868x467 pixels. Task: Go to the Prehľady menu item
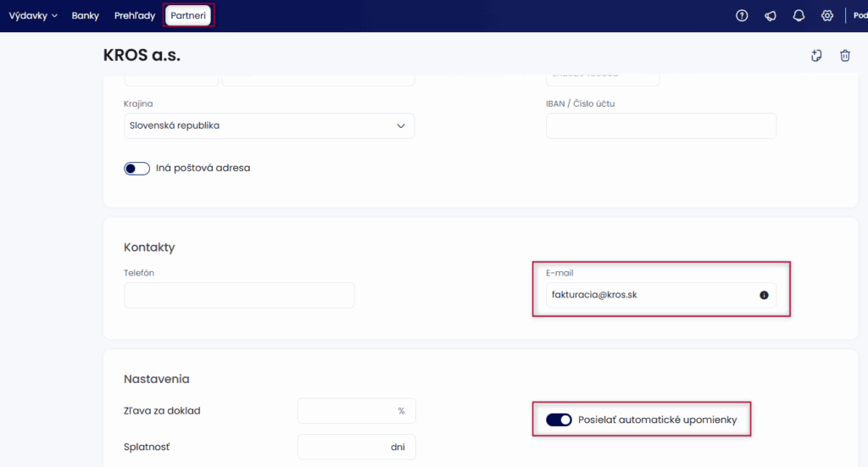coord(135,15)
